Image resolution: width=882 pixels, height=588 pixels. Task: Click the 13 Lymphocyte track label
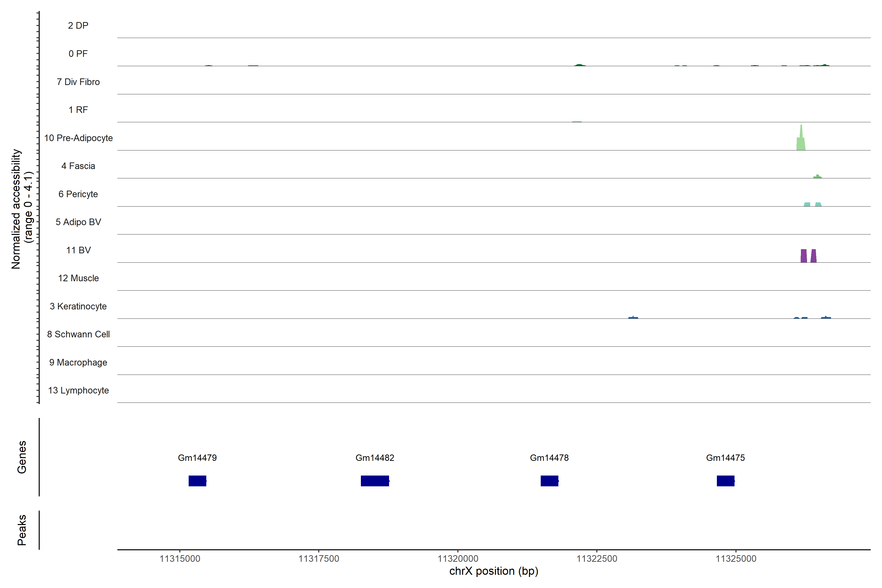(78, 390)
